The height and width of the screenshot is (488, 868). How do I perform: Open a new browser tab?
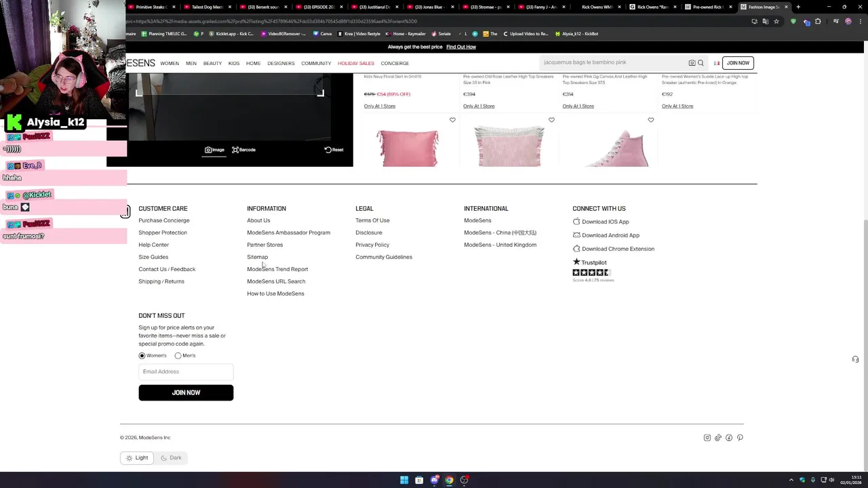tap(797, 7)
